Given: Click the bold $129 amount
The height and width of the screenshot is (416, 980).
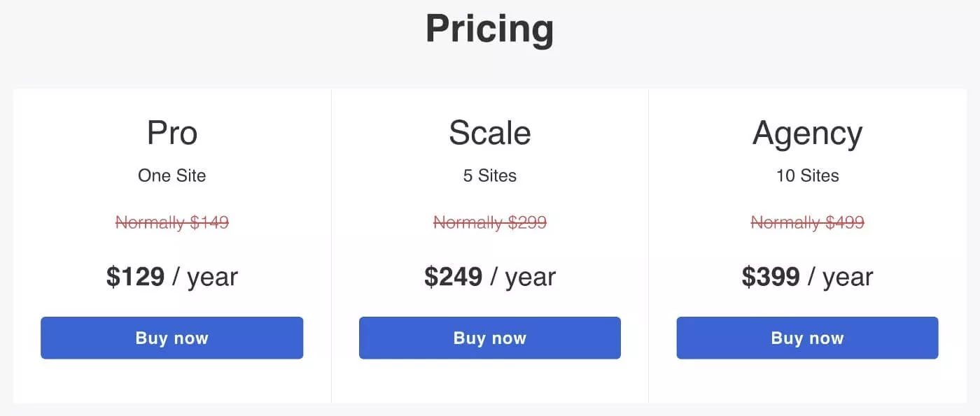Looking at the screenshot, I should 135,277.
